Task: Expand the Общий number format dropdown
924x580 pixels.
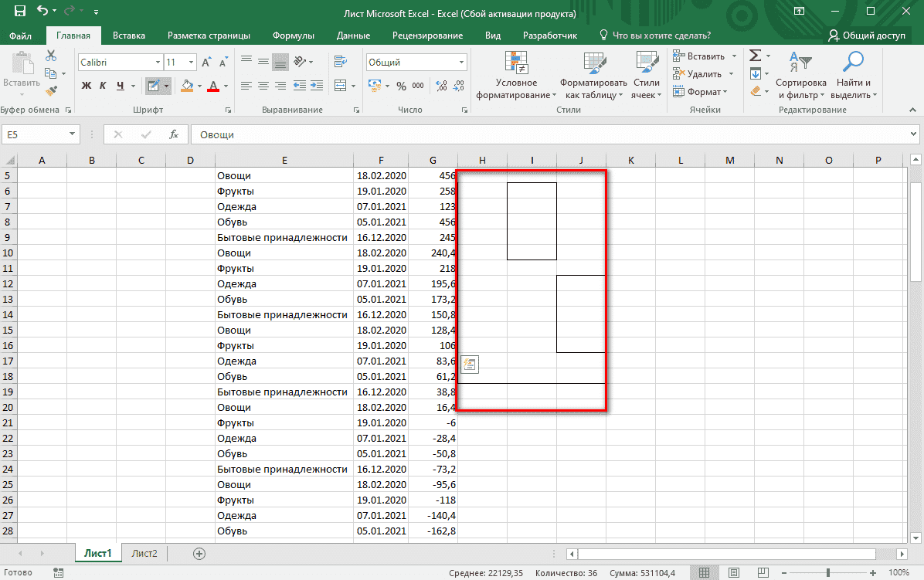Action: click(461, 62)
